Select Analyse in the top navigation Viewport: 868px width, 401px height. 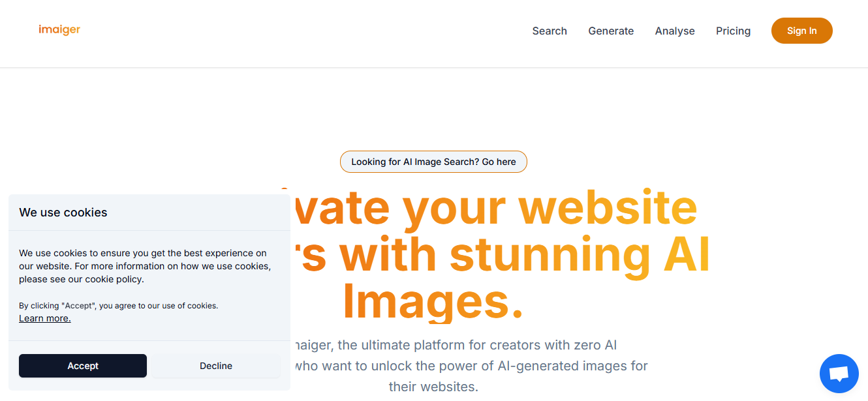[x=675, y=31]
